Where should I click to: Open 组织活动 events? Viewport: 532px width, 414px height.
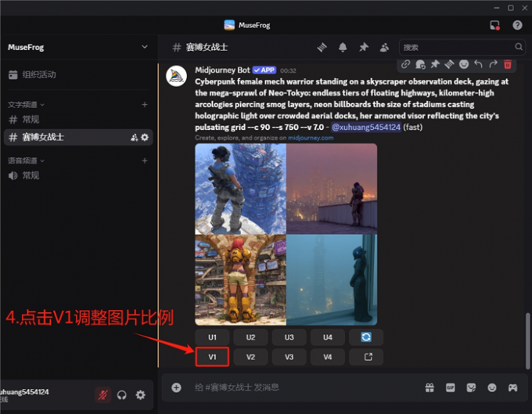pos(78,74)
